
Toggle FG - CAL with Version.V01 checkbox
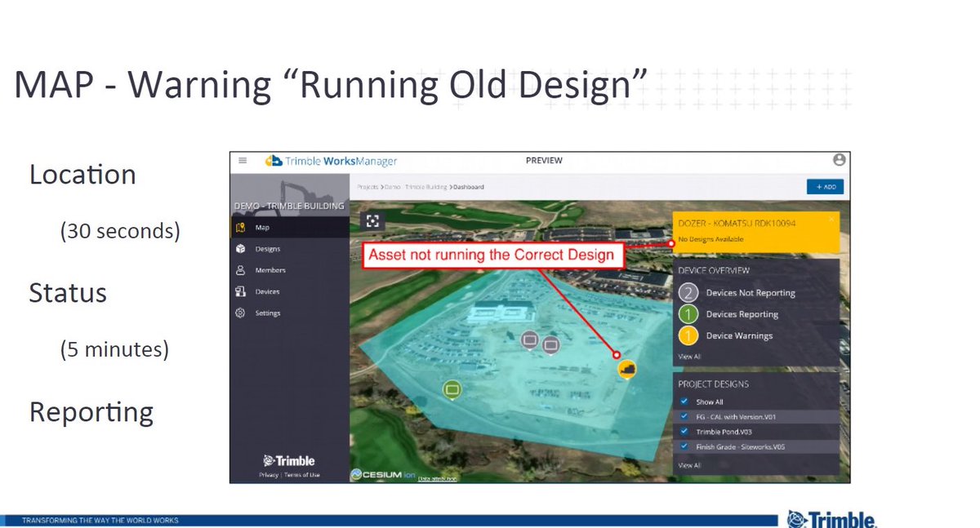684,416
